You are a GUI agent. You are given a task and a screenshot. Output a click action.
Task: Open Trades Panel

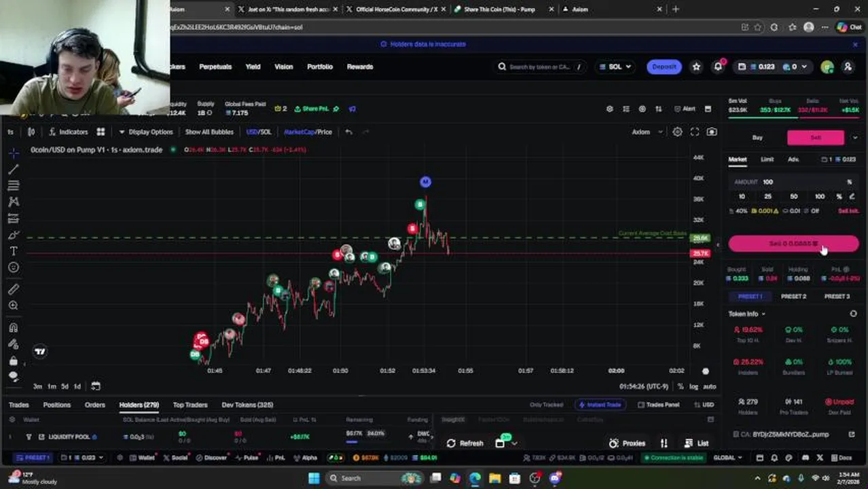click(658, 405)
